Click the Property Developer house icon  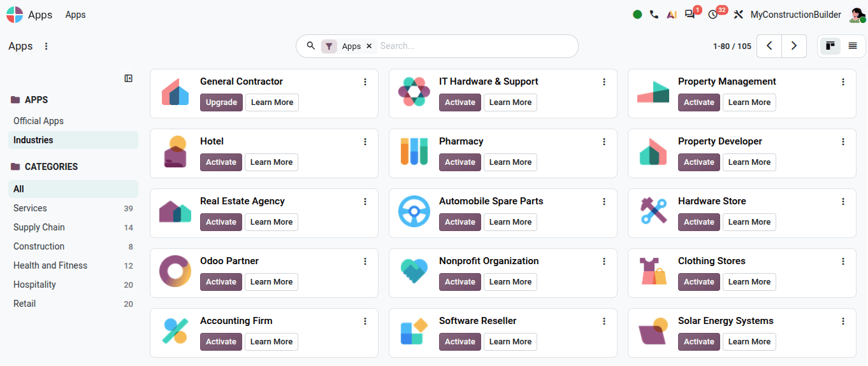coord(653,153)
